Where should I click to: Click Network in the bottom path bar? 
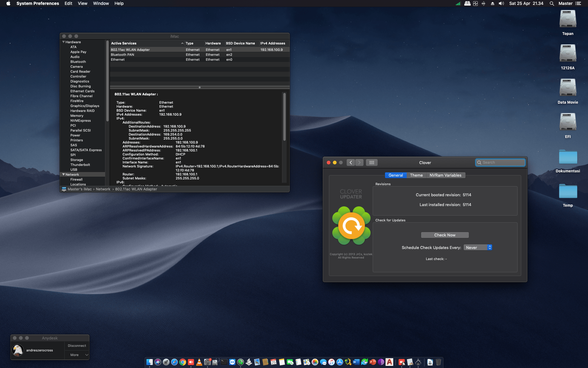tap(103, 189)
